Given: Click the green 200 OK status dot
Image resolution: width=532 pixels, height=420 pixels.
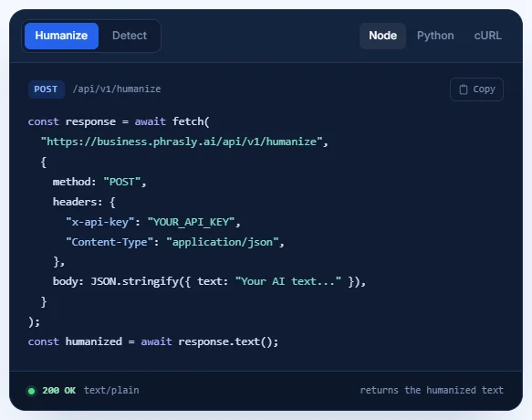Looking at the screenshot, I should point(32,391).
